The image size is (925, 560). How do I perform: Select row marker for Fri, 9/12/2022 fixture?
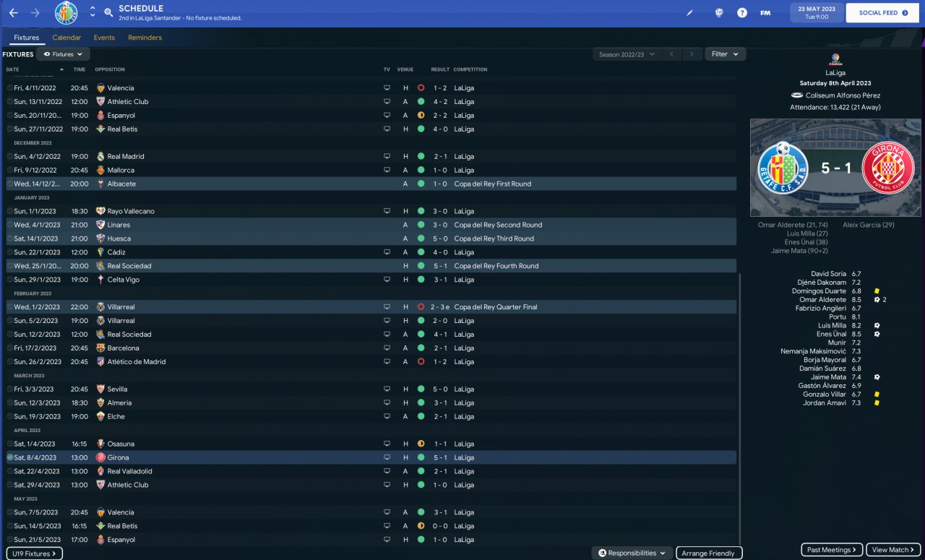[x=9, y=170]
